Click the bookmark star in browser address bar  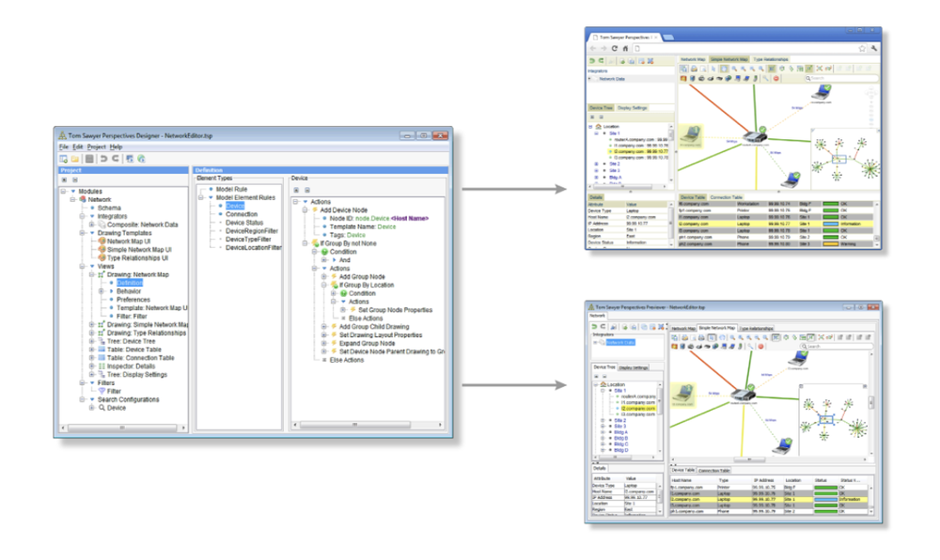(x=862, y=49)
